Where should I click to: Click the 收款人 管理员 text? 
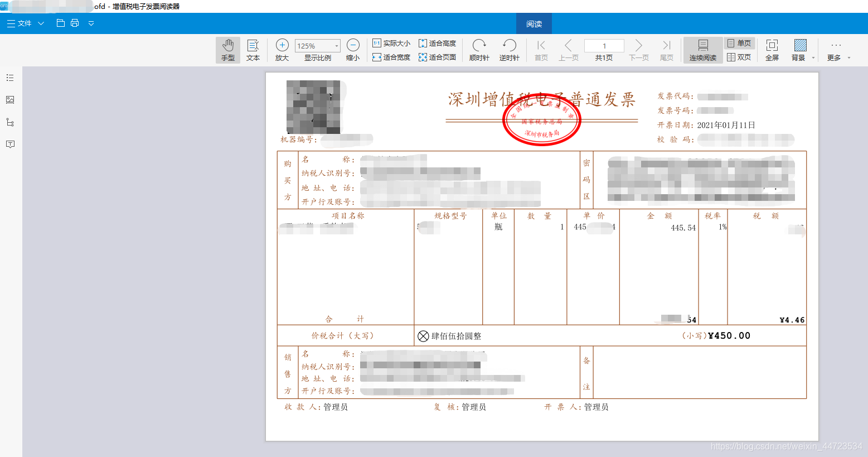[316, 407]
